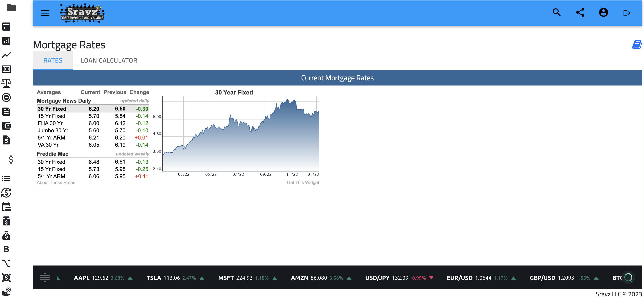Open the terminal window sidebar icon
Image resolution: width=644 pixels, height=306 pixels.
click(6, 27)
